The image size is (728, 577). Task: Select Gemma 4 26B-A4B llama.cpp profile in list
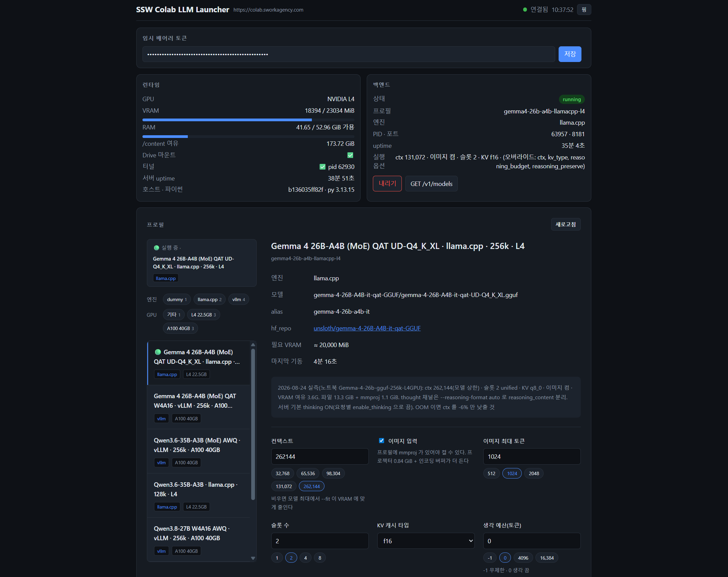click(199, 363)
